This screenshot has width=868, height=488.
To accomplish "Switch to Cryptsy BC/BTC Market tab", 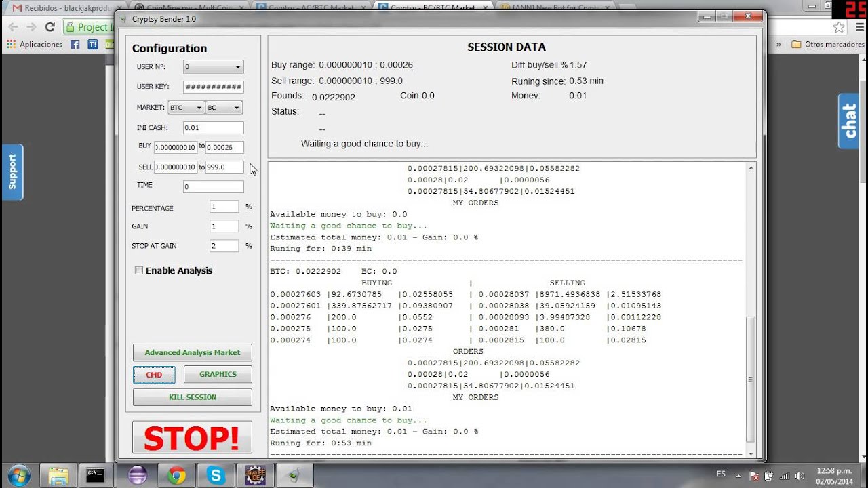I will (433, 8).
